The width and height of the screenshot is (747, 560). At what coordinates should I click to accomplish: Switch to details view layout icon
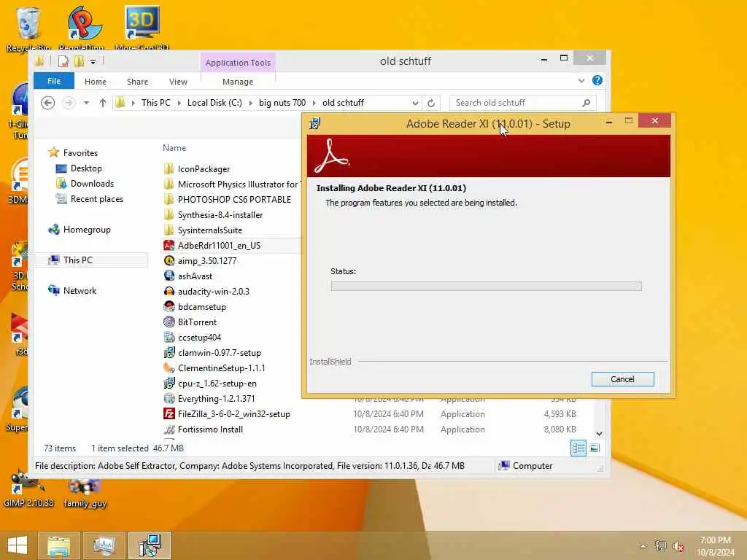[x=578, y=448]
